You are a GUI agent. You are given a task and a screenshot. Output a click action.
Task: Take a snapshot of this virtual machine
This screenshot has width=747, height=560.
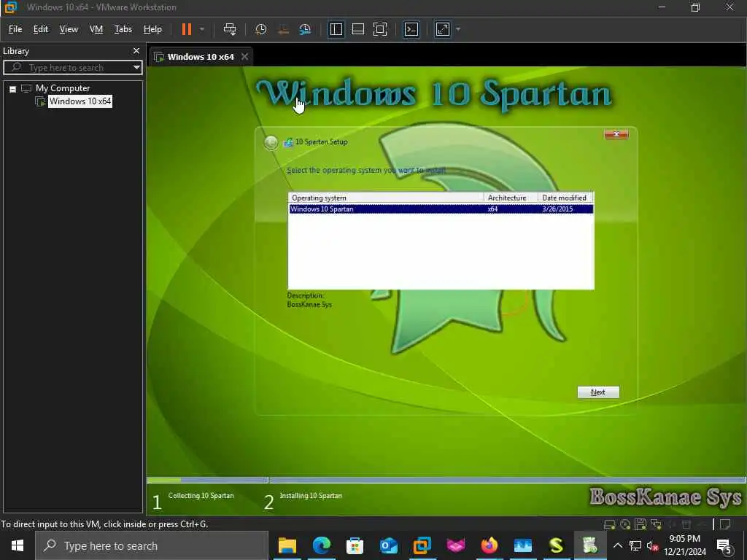coord(260,29)
